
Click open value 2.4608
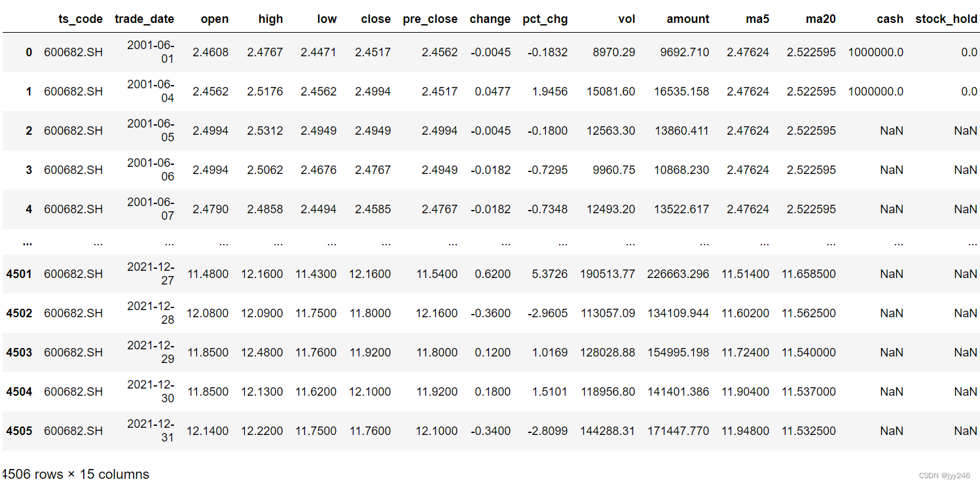point(211,52)
